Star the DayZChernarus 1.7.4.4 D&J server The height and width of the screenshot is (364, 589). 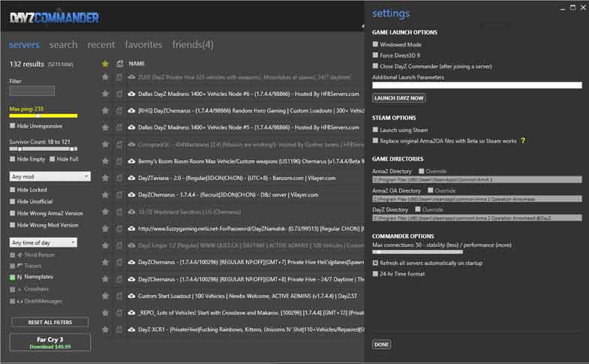105,195
